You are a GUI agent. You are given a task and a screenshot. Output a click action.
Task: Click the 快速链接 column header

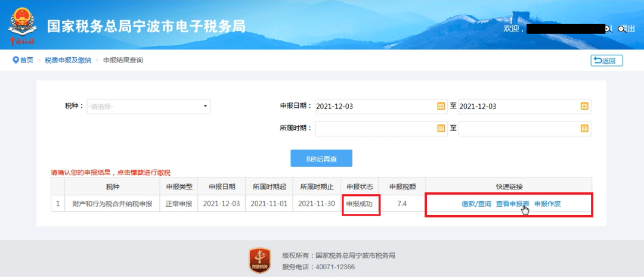click(x=509, y=186)
